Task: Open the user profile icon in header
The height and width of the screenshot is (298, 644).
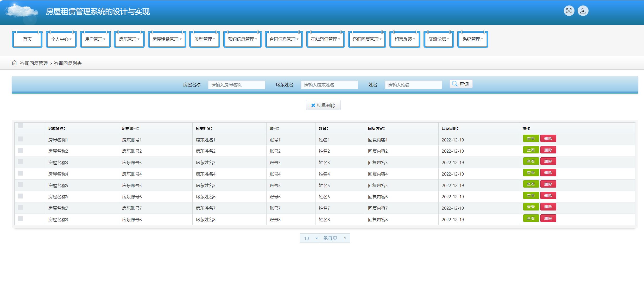Action: tap(583, 11)
